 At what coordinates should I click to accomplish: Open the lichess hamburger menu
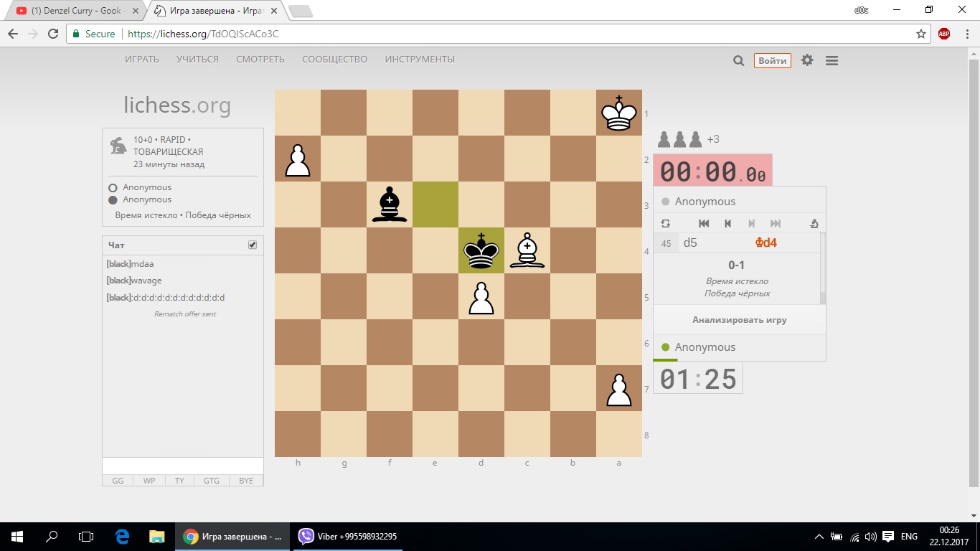831,61
